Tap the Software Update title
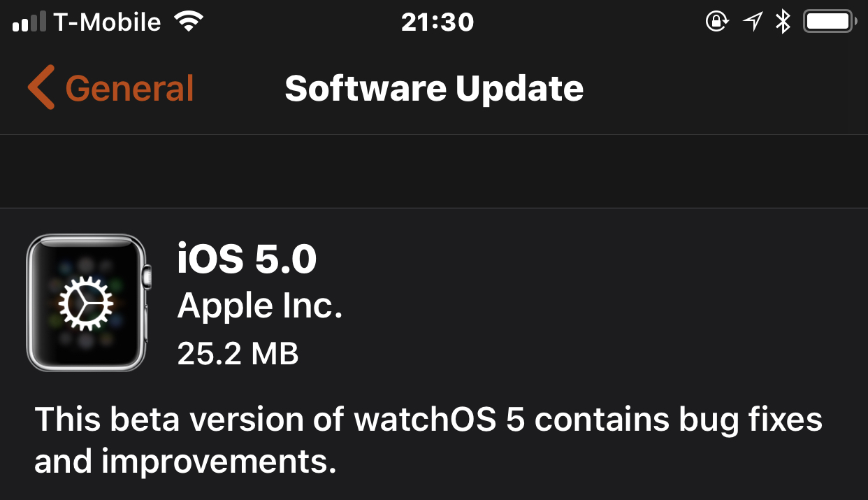 tap(434, 88)
